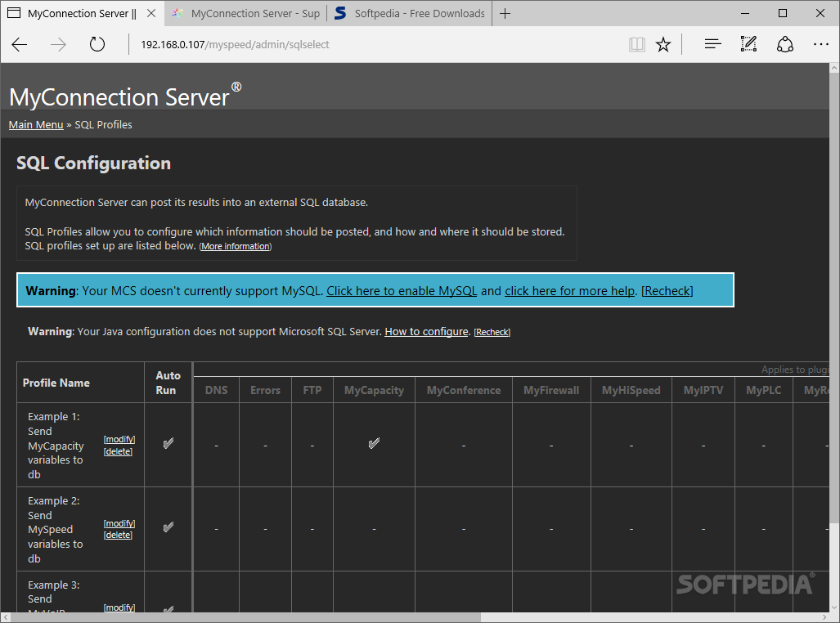Toggle Auto Run check for Example 1
This screenshot has width=840, height=623.
click(168, 444)
